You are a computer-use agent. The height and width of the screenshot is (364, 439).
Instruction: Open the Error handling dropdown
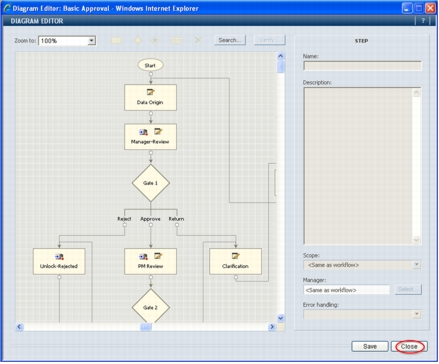[416, 314]
